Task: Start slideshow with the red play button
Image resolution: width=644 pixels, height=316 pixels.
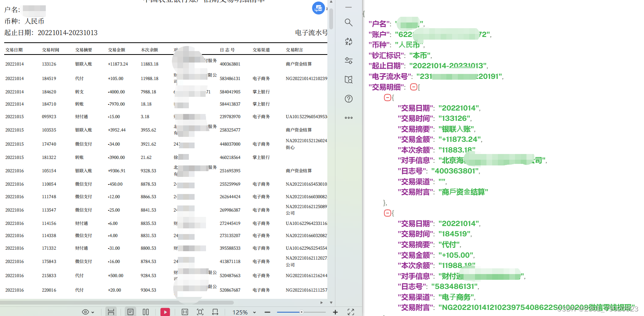Action: (165, 312)
